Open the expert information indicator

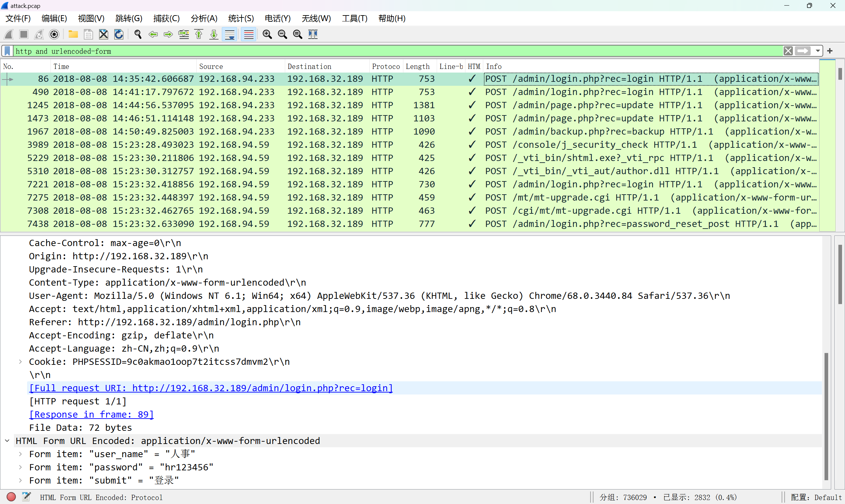[x=11, y=497]
